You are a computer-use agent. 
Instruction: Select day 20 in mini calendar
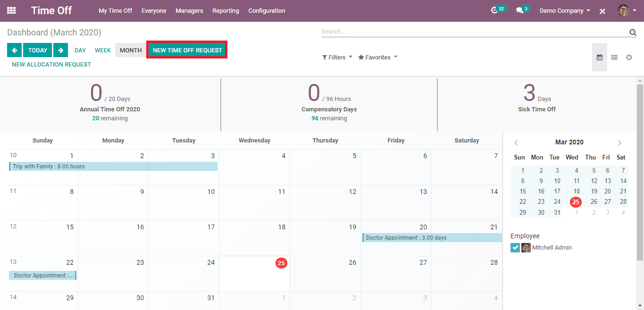click(x=608, y=191)
